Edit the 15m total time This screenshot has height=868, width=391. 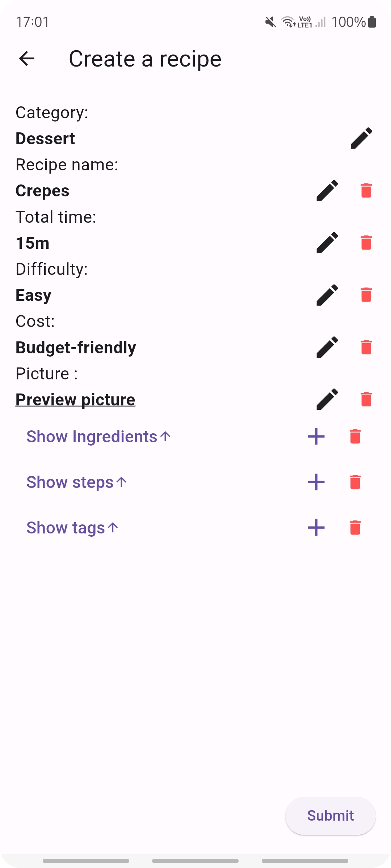point(327,243)
